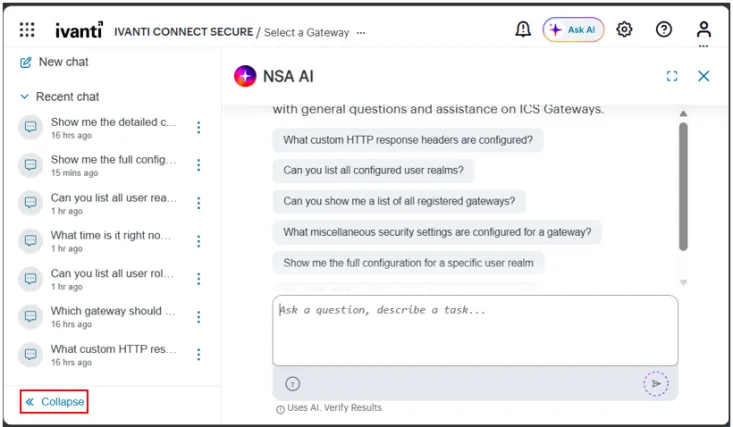Collapse the chat history sidebar

click(54, 402)
